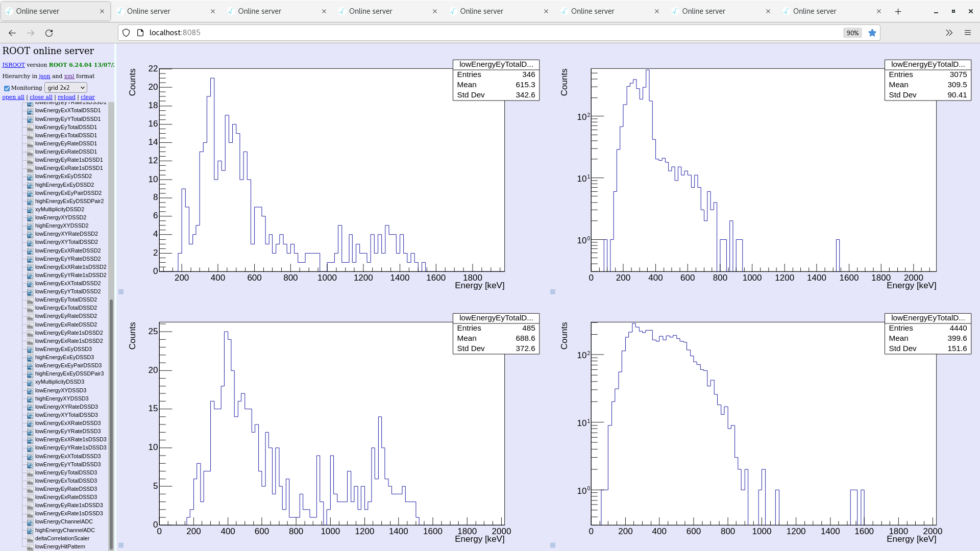Open lowEnergyHitPattern tree item
This screenshot has height=551, width=980.
60,546
